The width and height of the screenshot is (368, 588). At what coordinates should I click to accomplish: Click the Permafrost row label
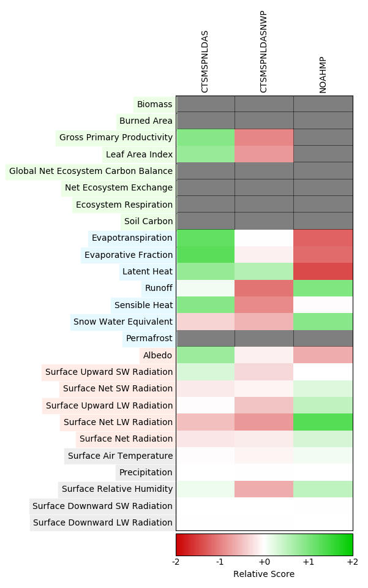149,339
